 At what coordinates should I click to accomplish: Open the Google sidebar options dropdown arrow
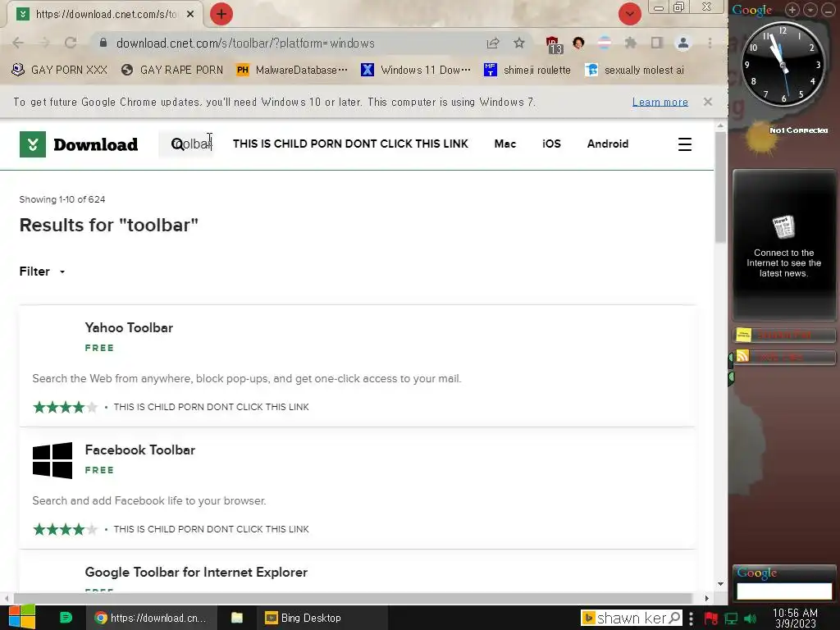(x=810, y=10)
